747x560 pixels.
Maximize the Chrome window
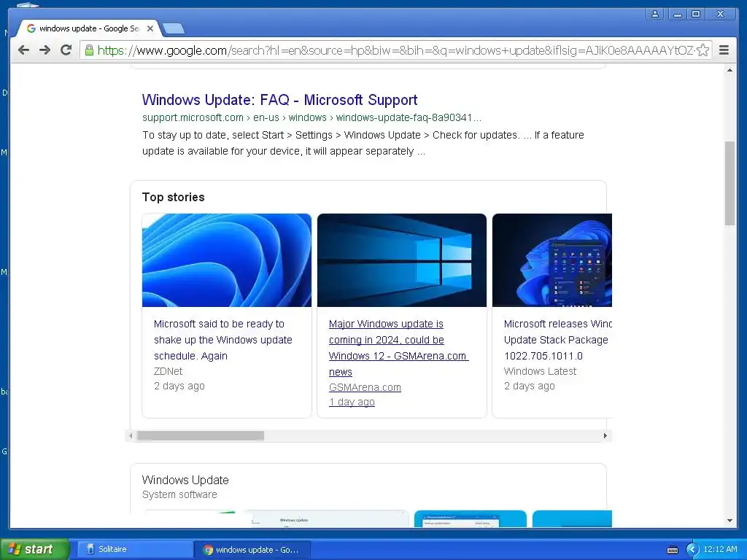(696, 14)
